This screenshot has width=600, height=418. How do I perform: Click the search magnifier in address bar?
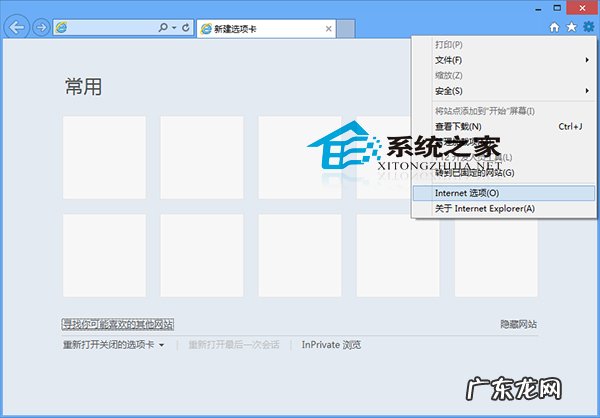[x=163, y=28]
